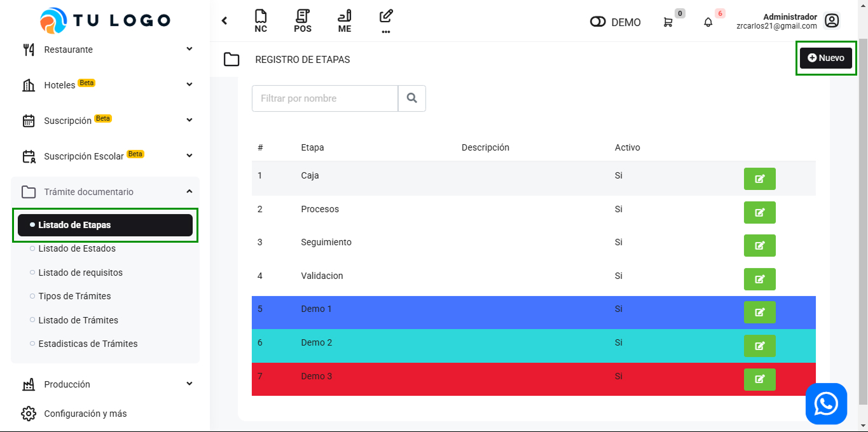Click the ME shortcut icon
868x432 pixels.
tap(345, 21)
